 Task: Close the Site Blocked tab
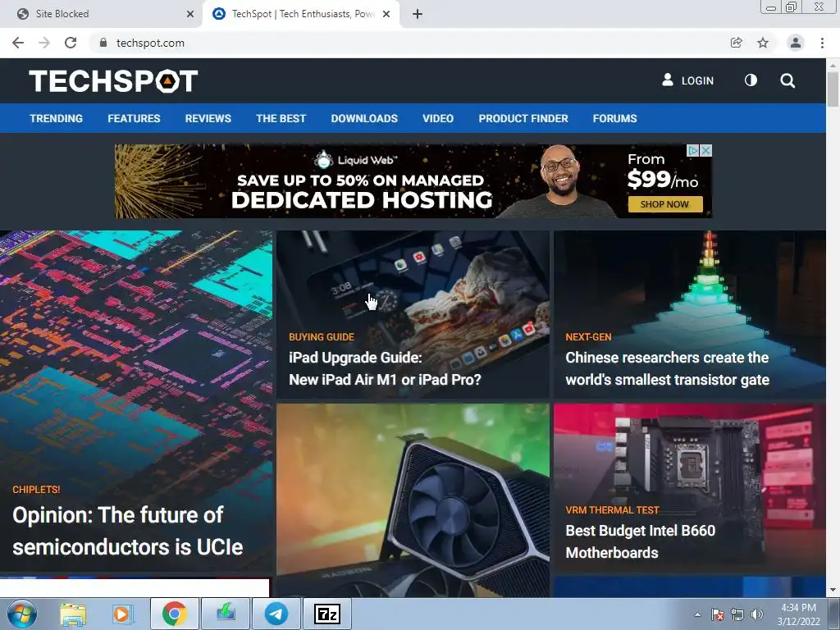[190, 14]
